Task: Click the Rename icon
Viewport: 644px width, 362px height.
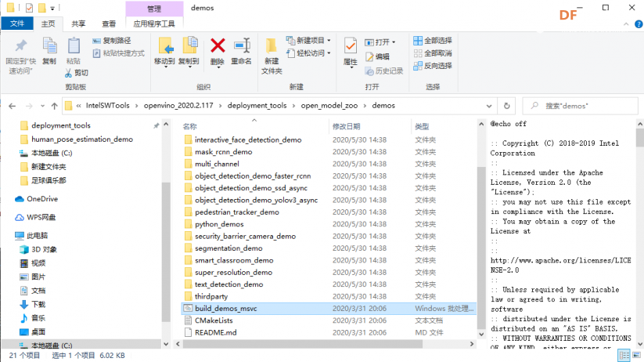Action: pos(242,45)
